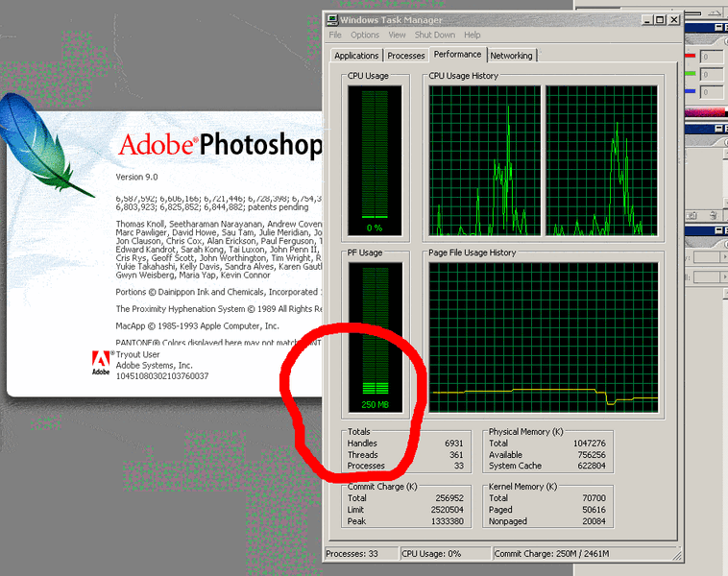The height and width of the screenshot is (576, 728).
Task: Click the right CPU Usage History graph
Action: click(601, 160)
